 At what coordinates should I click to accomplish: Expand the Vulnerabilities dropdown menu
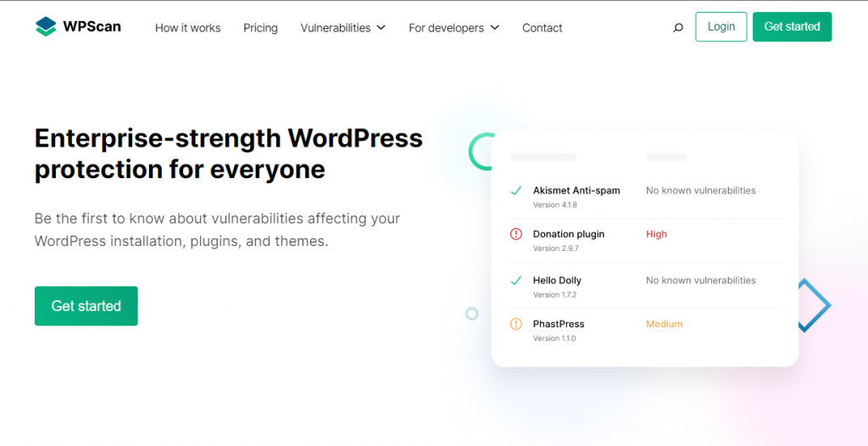point(342,28)
